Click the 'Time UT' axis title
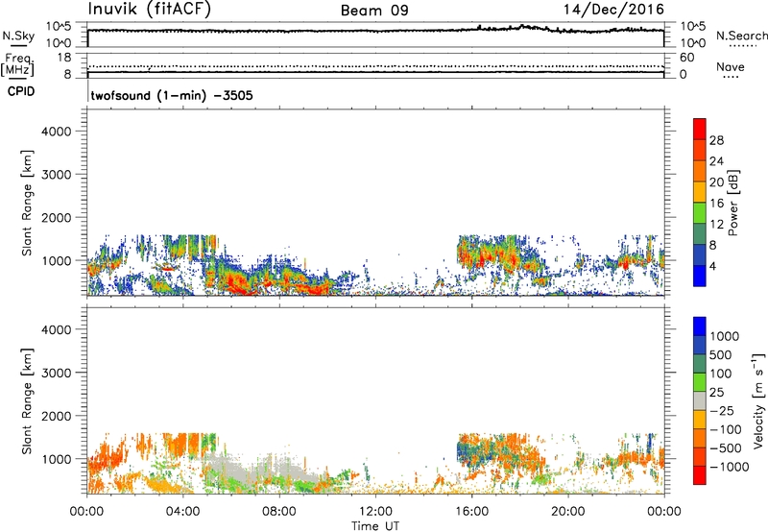Viewport: 768px width, 532px height. [375, 526]
